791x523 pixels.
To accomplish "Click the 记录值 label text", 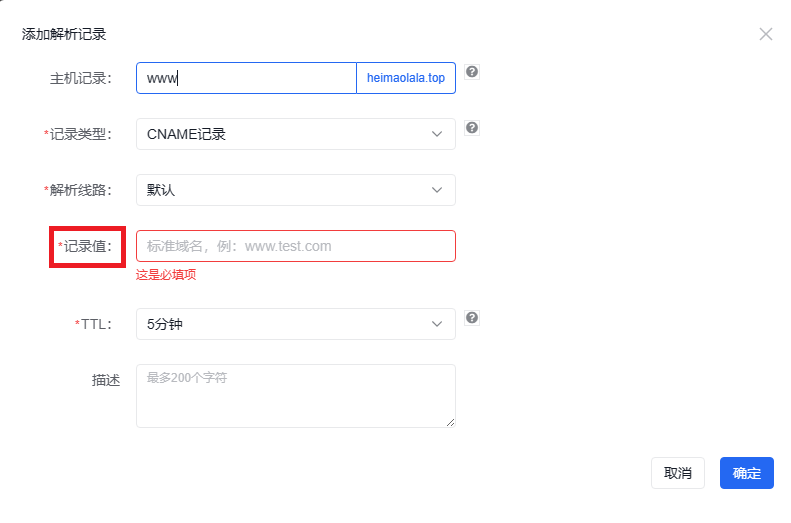I will click(88, 246).
